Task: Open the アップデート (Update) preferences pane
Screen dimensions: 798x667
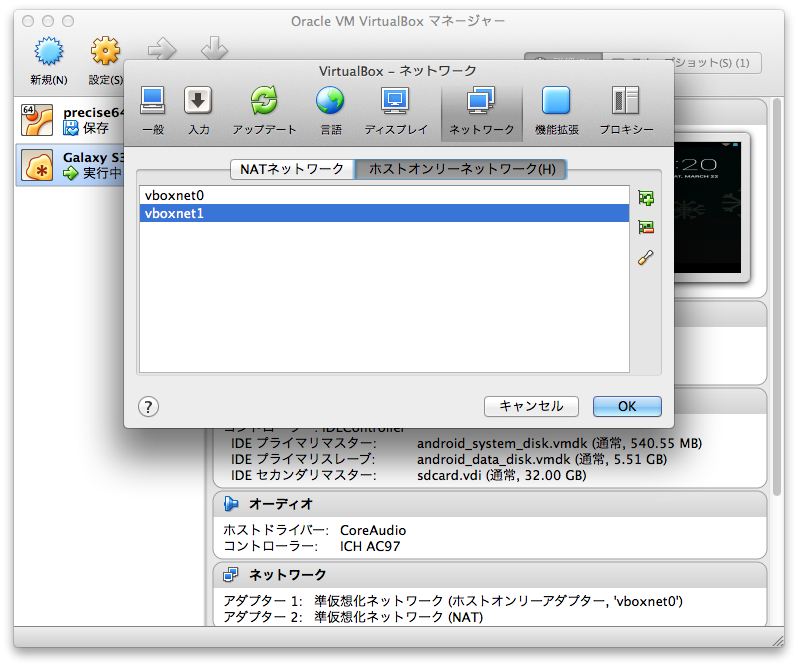Action: [264, 110]
